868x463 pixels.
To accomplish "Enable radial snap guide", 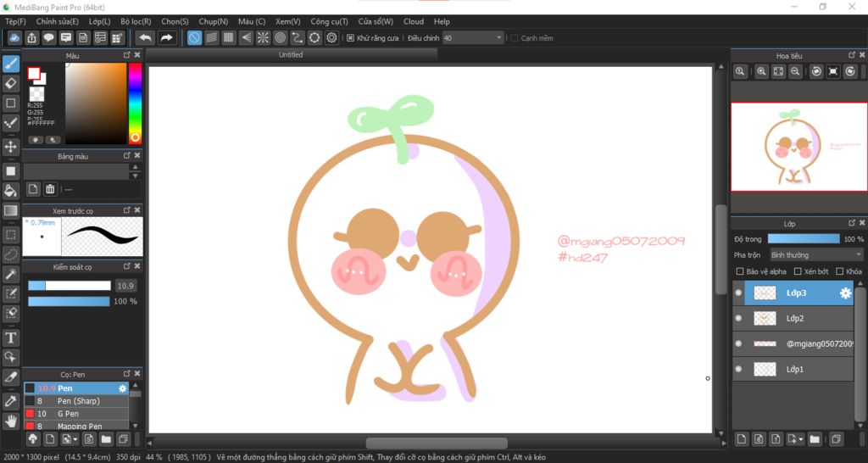I will tap(263, 37).
